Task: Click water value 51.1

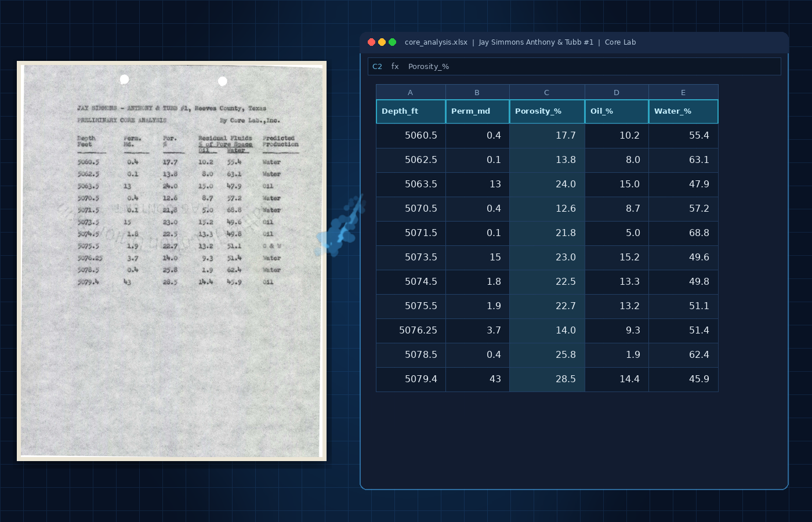Action: (683, 306)
